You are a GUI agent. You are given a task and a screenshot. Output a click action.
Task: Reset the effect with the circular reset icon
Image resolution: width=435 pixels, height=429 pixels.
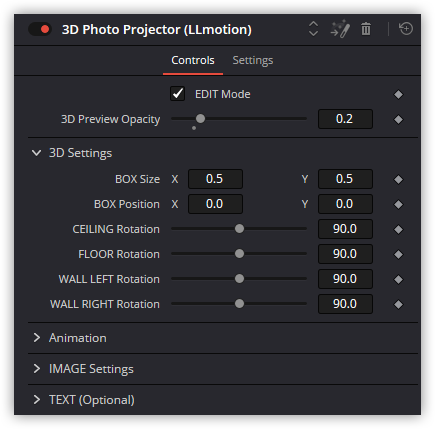406,28
